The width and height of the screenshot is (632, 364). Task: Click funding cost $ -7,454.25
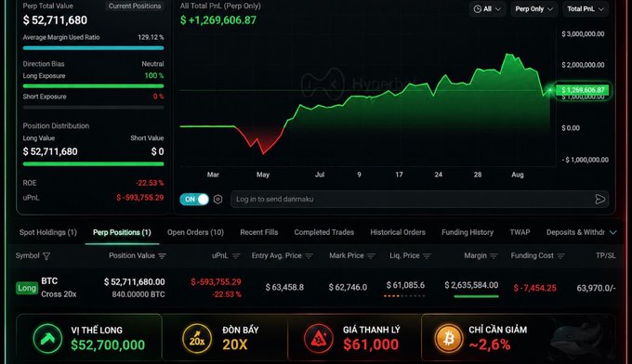coord(534,288)
